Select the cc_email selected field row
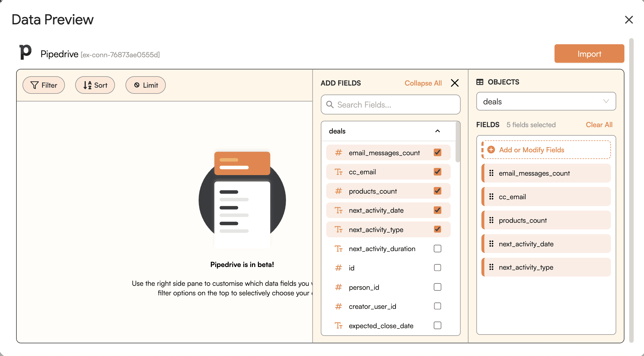 (546, 197)
